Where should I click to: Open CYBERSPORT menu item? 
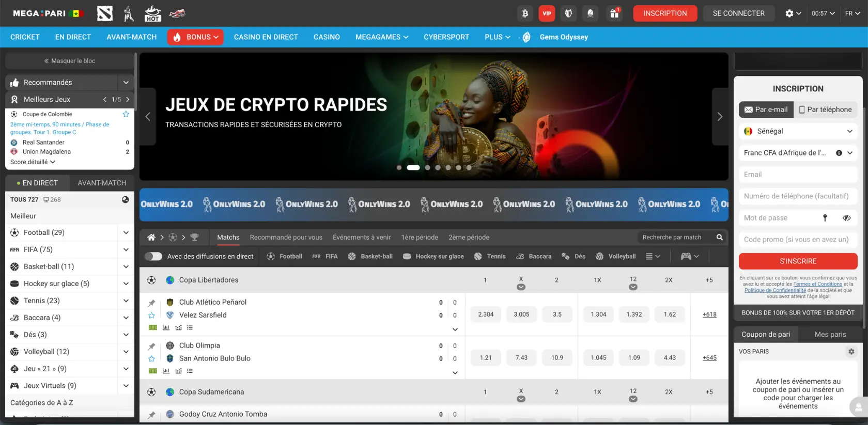click(x=446, y=37)
